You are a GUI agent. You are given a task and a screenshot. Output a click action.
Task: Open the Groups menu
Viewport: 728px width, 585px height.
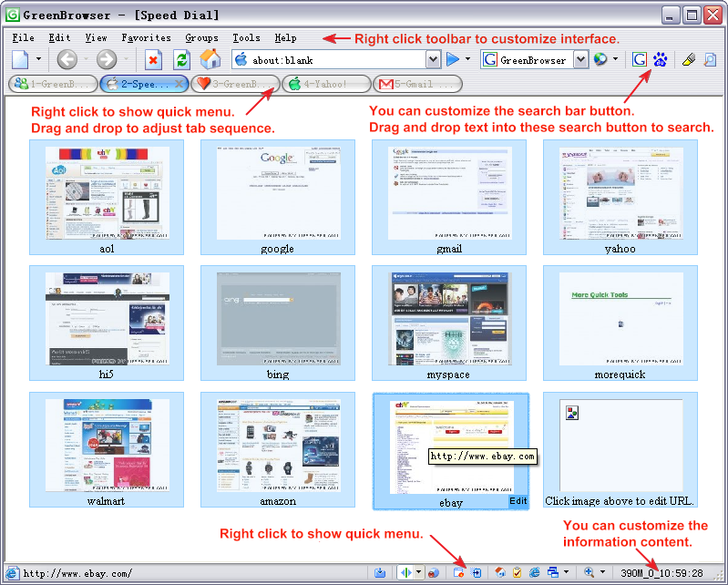pyautogui.click(x=201, y=38)
